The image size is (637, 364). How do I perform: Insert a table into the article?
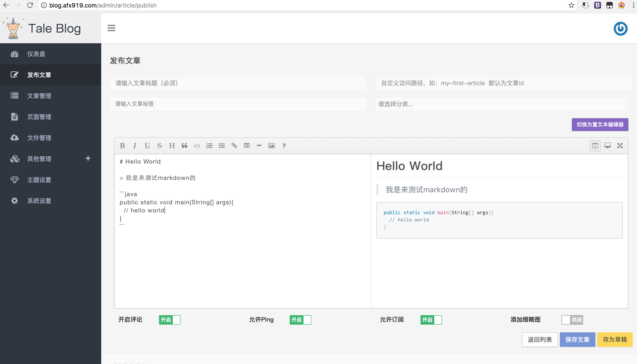tap(247, 146)
